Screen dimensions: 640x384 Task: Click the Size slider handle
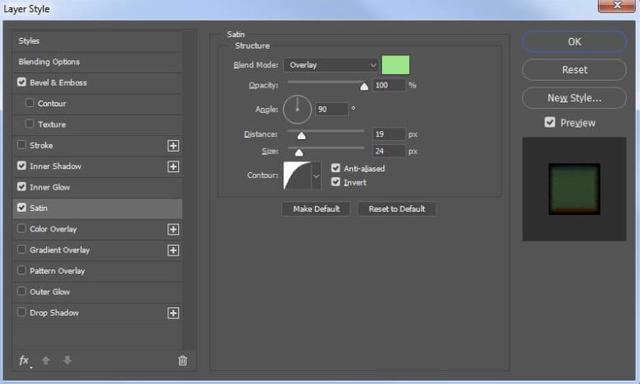point(299,153)
